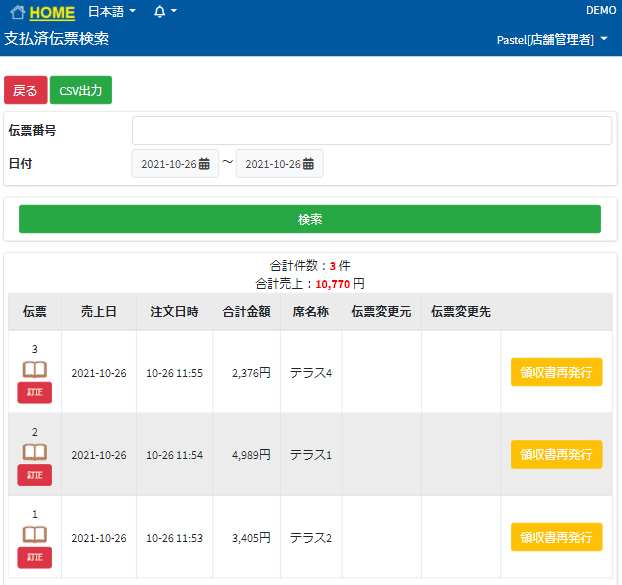Open the end date calendar picker icon
This screenshot has width=622, height=585.
click(x=308, y=164)
